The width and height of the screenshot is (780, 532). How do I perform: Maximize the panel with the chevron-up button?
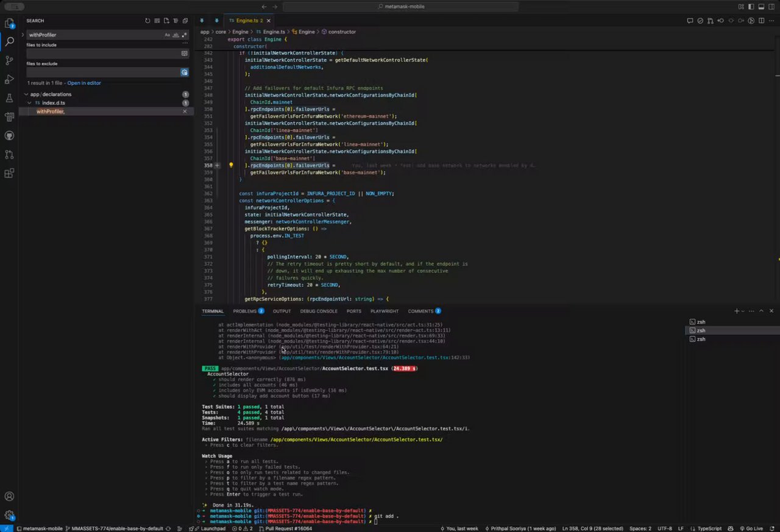click(761, 311)
